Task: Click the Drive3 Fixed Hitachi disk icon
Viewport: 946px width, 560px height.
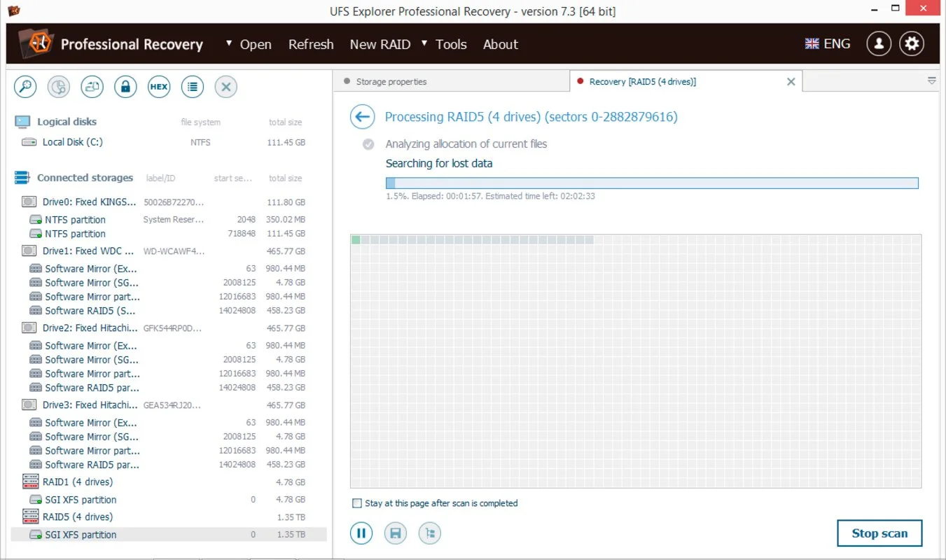Action: click(29, 405)
